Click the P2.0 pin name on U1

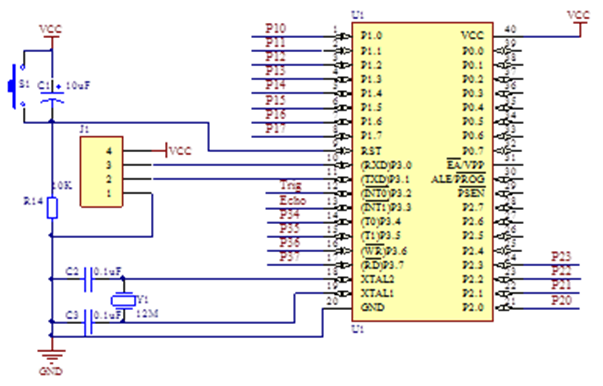(473, 308)
